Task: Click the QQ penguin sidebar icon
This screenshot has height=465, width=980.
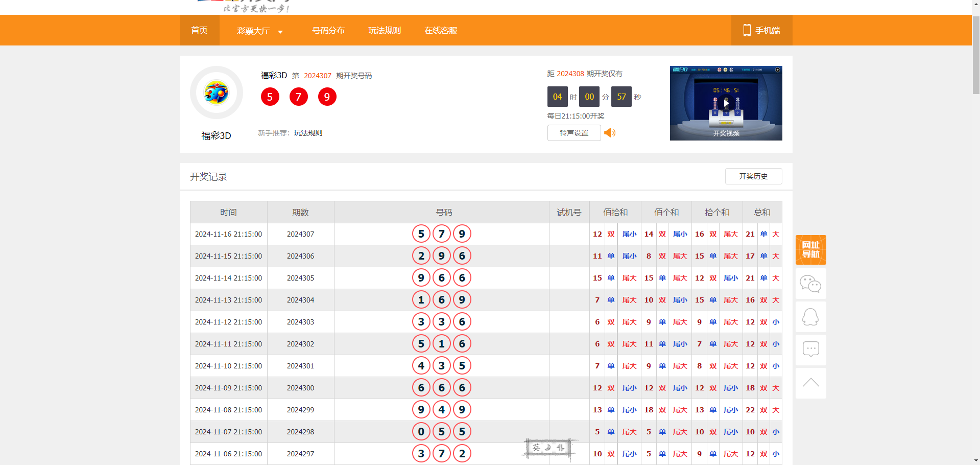Action: (x=810, y=317)
